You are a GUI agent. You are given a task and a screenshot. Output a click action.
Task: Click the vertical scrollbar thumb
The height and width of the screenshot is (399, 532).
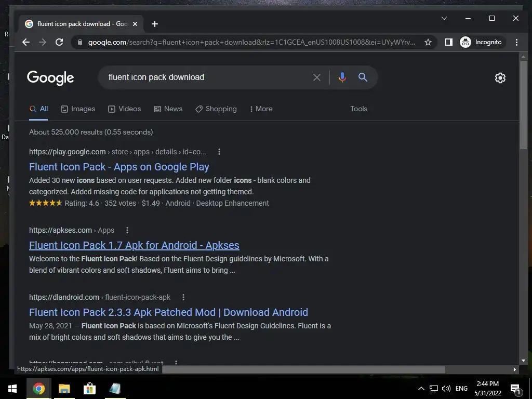tap(523, 104)
